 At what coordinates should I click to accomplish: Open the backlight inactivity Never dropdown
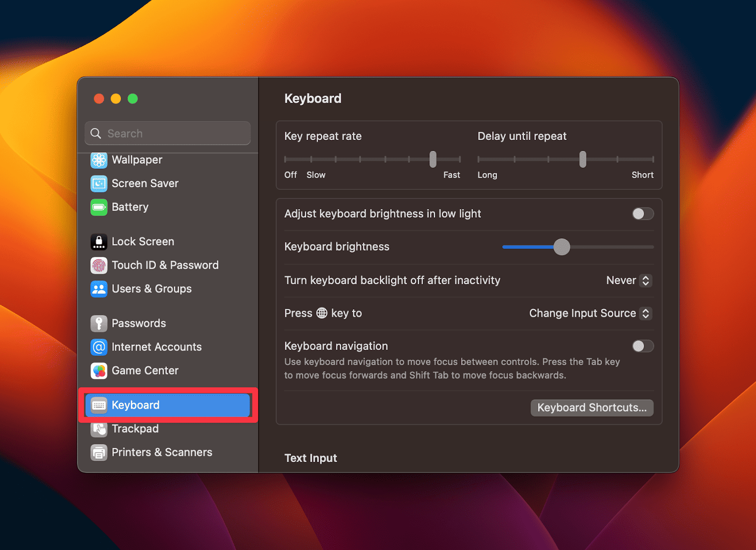tap(629, 280)
